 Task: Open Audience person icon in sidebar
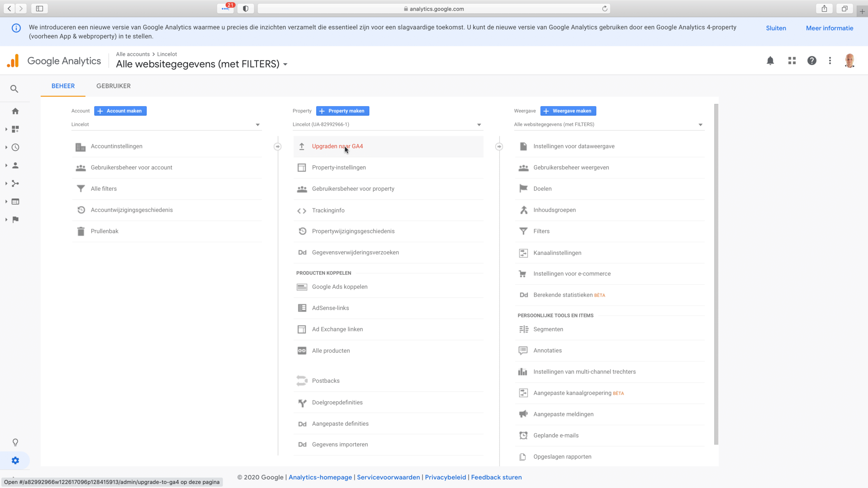[x=15, y=165]
